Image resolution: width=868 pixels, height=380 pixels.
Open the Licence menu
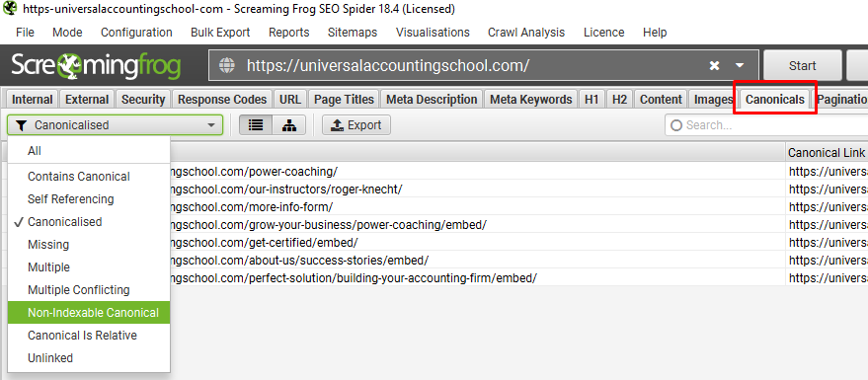[603, 33]
